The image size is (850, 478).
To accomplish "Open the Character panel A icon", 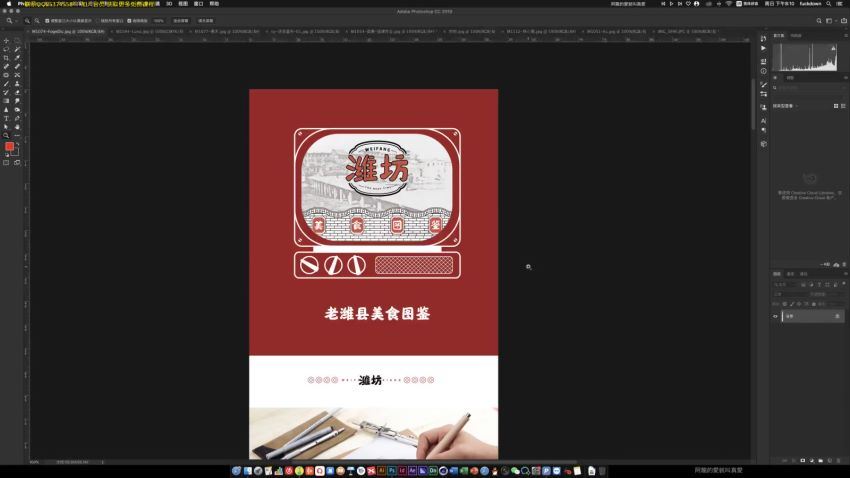I will (x=763, y=121).
